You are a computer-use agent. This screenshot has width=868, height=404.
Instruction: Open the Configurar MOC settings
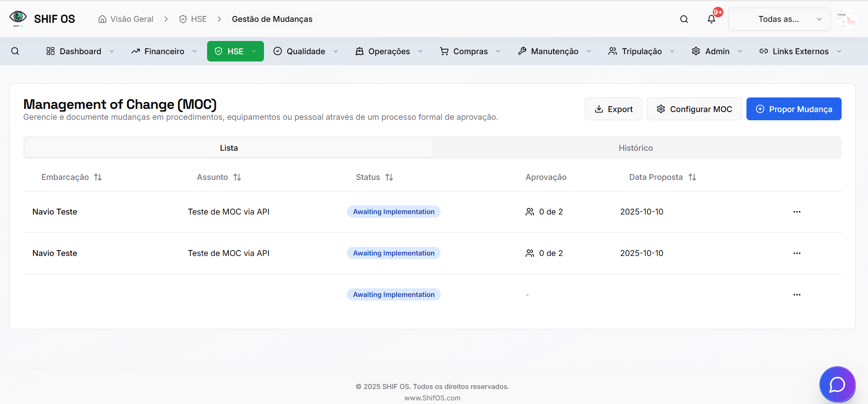point(694,109)
